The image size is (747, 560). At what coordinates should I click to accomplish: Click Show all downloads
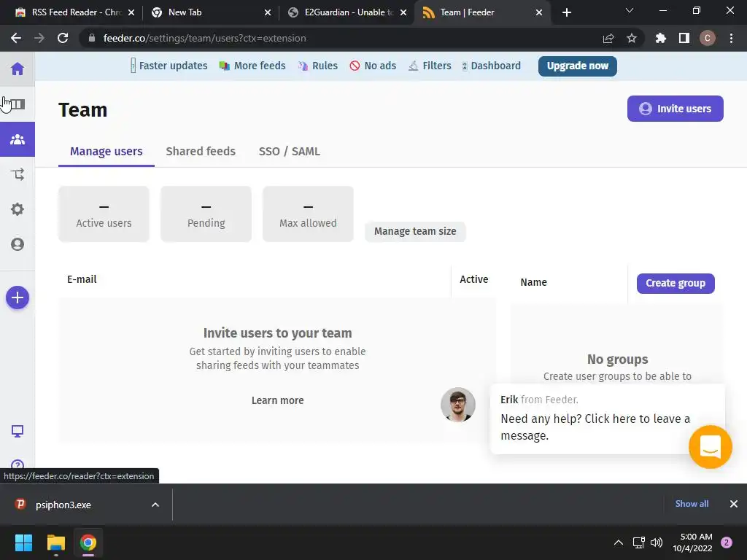(x=692, y=504)
